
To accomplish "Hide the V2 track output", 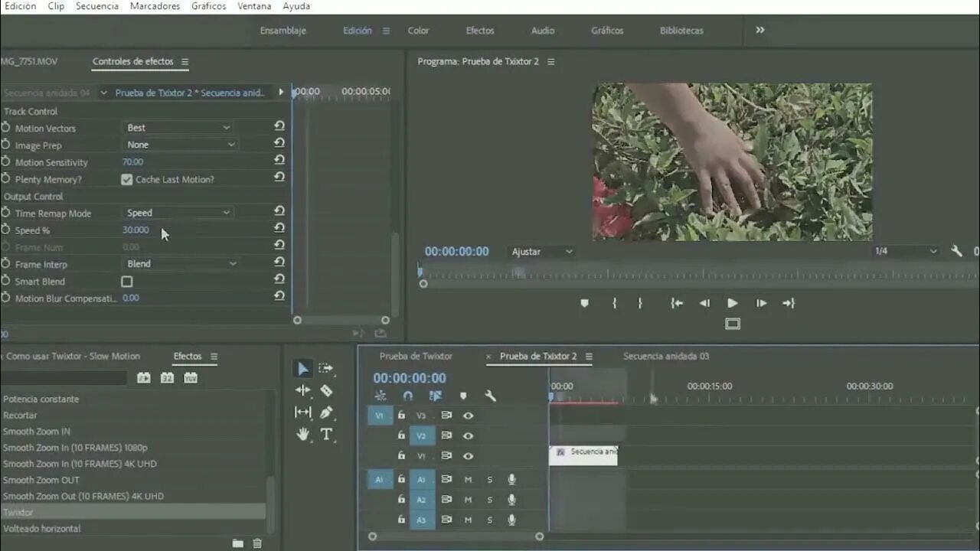I will point(468,435).
